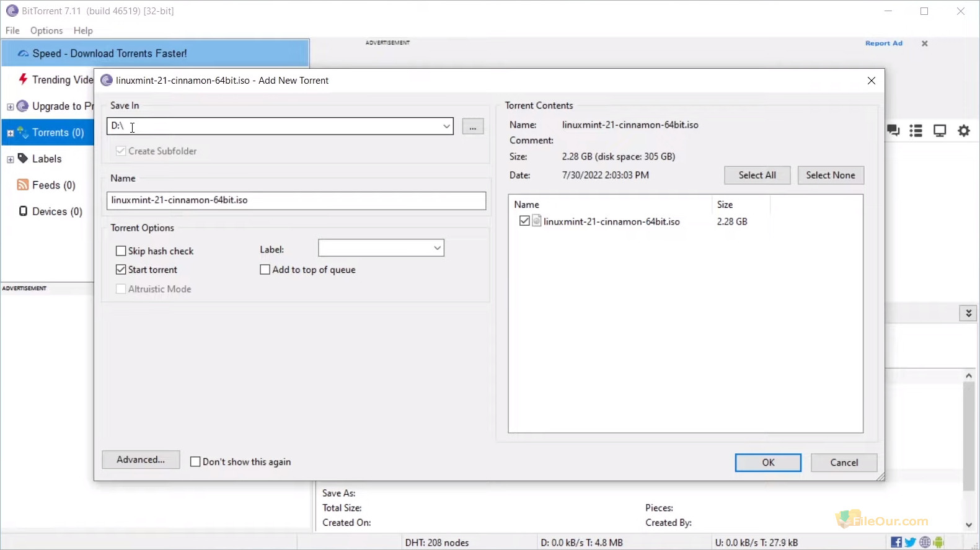Click the chat bubbles icon in main toolbar

tap(893, 131)
